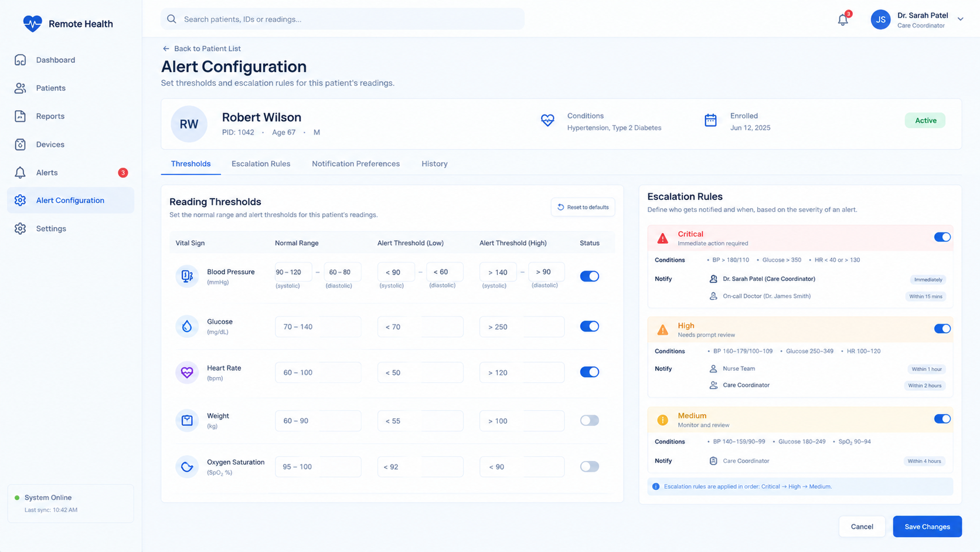Switch to the Escalation Rules tab
Screen dimensions: 980x552
(261, 164)
